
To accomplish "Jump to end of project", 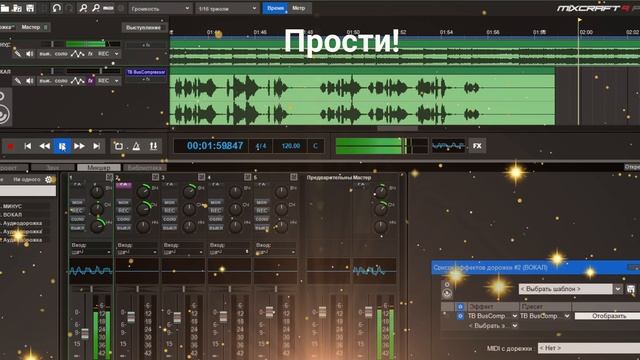I will click(97, 146).
